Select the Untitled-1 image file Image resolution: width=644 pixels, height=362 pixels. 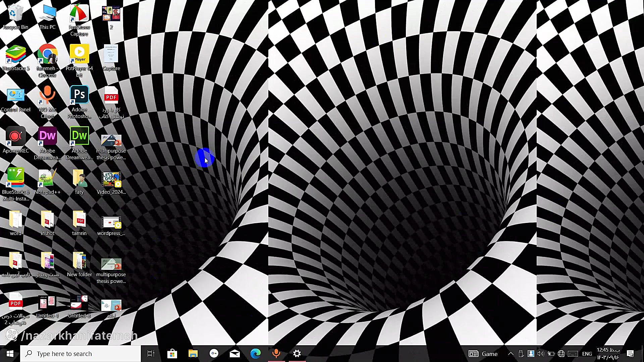(47, 306)
